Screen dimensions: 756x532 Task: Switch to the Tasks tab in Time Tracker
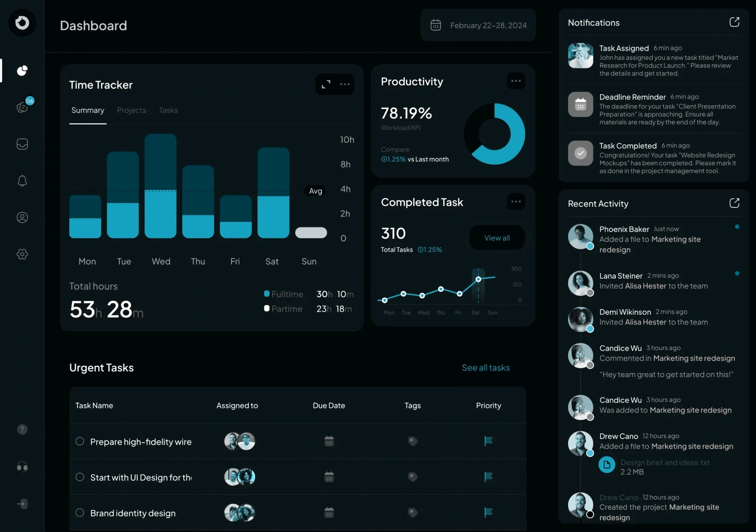168,110
